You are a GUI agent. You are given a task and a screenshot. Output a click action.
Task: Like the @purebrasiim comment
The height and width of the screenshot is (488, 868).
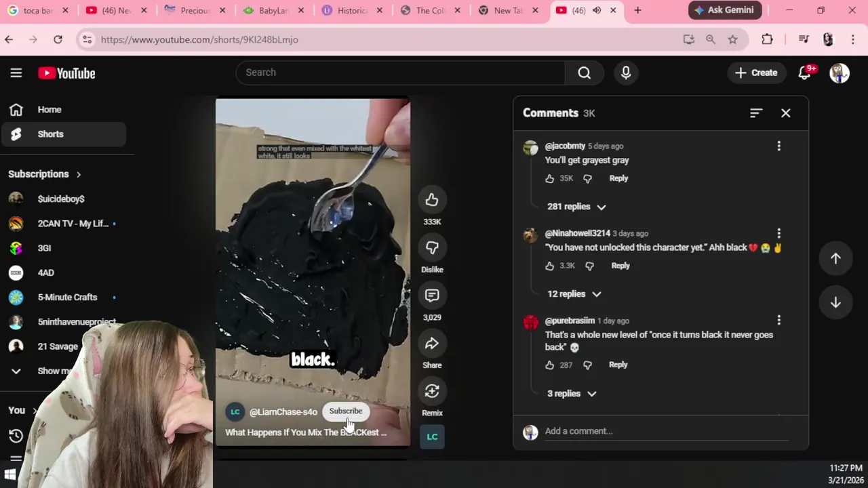point(549,365)
